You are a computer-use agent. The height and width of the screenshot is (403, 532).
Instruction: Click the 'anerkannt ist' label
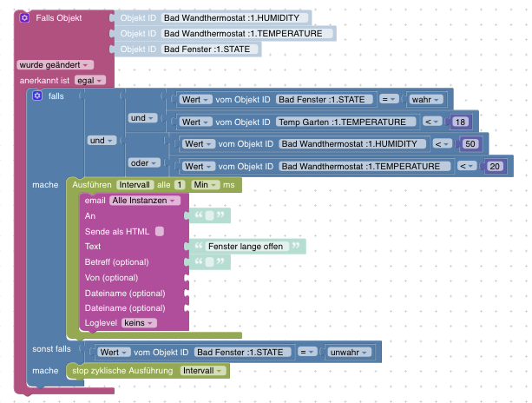point(44,81)
